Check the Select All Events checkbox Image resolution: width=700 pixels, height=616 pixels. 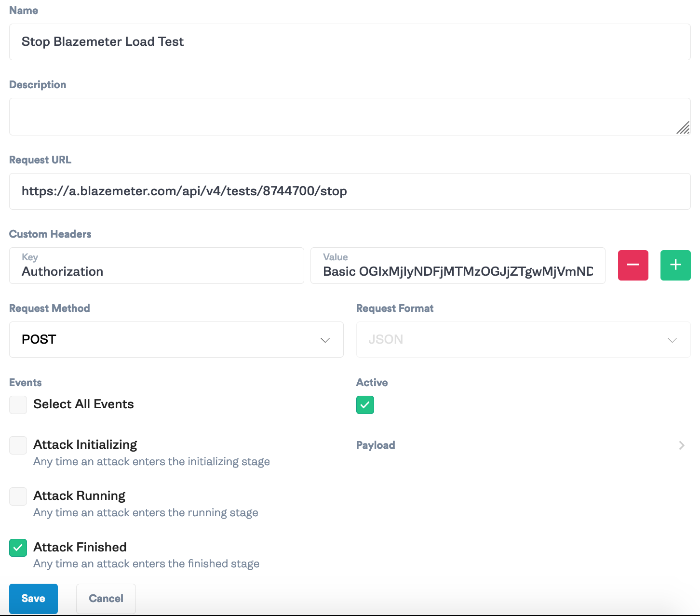click(x=18, y=405)
